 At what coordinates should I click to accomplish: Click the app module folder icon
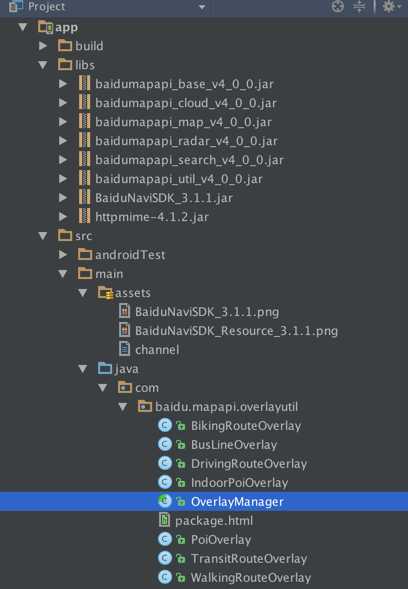tap(46, 27)
